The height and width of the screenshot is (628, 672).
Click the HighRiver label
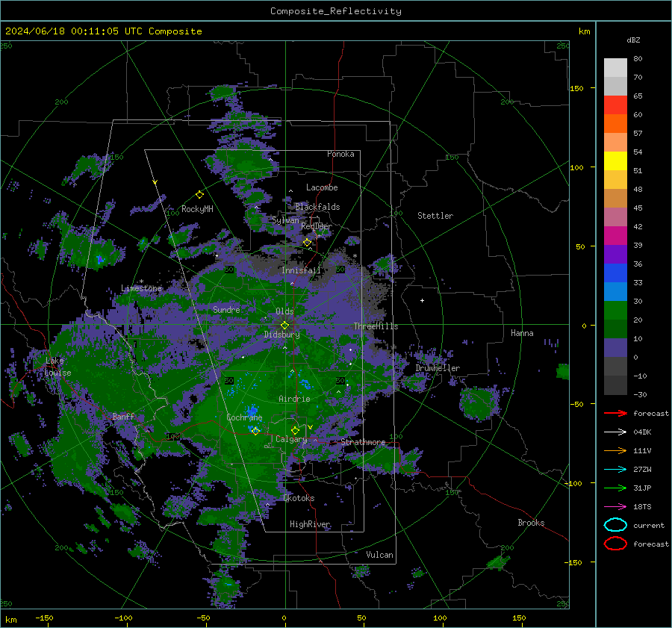(x=310, y=524)
